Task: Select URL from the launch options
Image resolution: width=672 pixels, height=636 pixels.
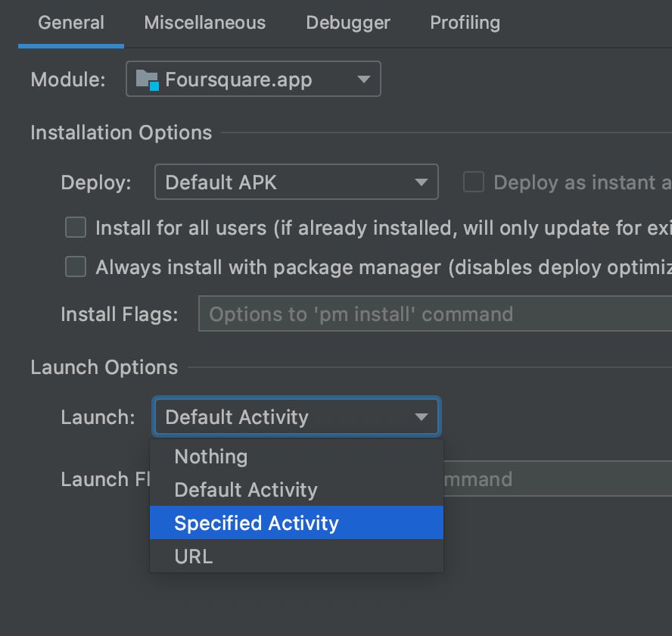Action: point(297,556)
